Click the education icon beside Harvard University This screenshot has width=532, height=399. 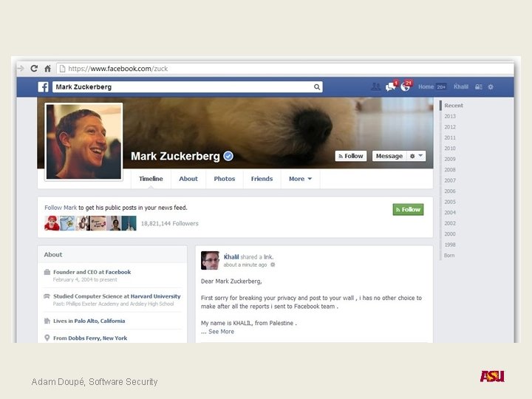pyautogui.click(x=47, y=296)
